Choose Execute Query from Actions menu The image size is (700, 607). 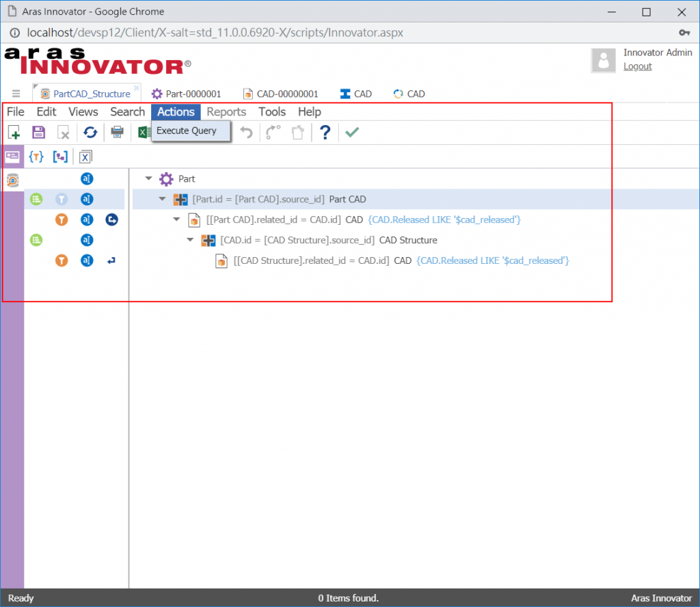pos(191,131)
